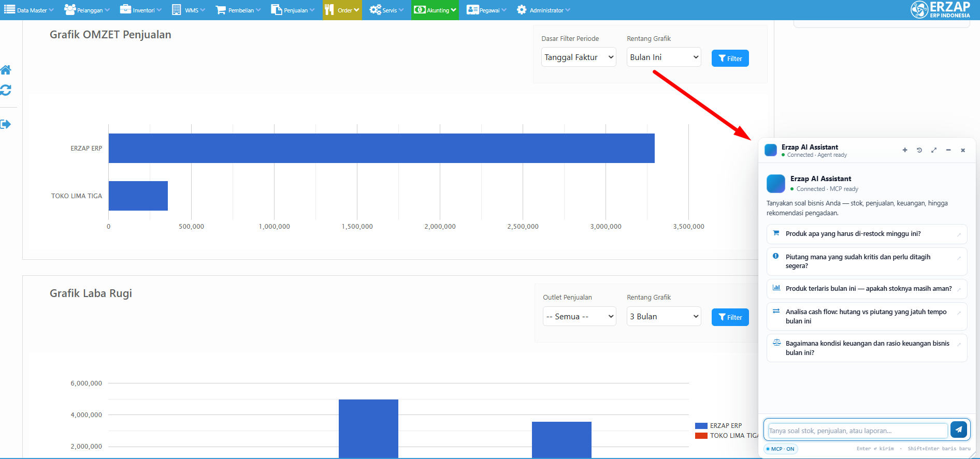Select the Analisa cash flow suggestion
Viewport: 980px width, 459px height.
867,316
